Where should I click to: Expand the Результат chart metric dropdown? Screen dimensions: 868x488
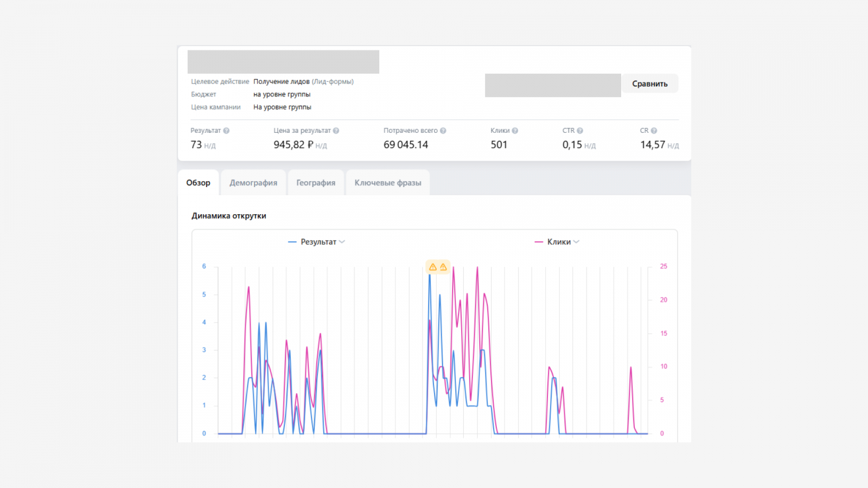[342, 242]
